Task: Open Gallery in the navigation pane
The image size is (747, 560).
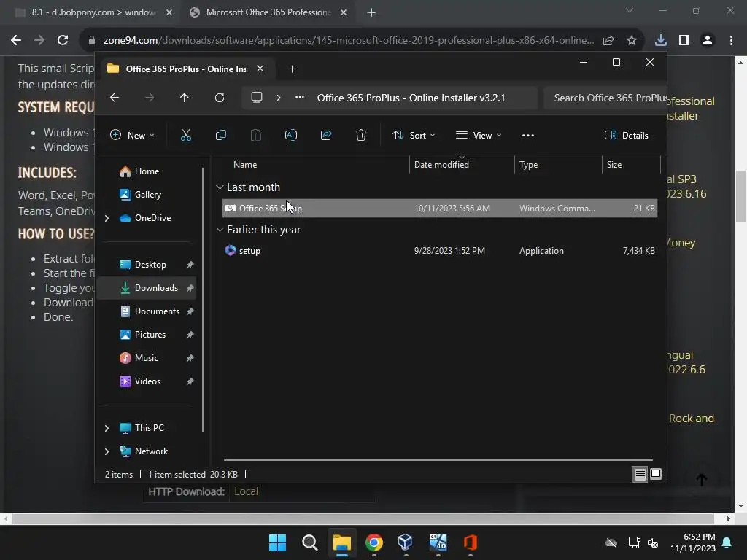Action: coord(147,195)
